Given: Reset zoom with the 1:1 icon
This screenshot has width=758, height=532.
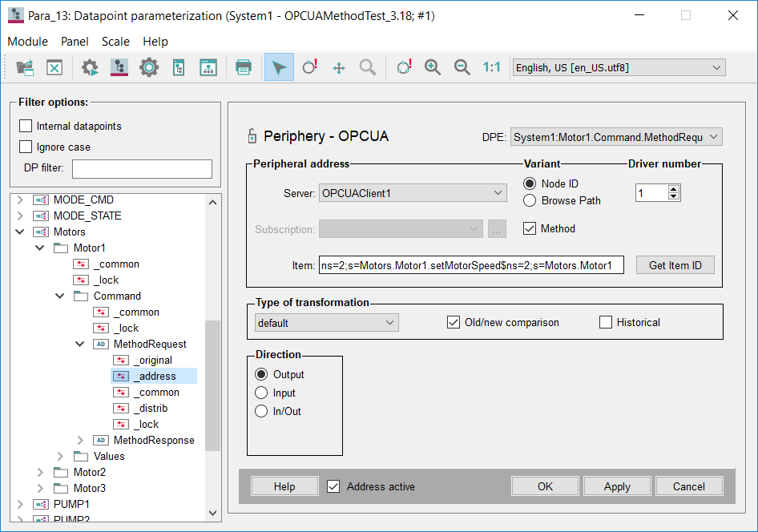Looking at the screenshot, I should (491, 68).
